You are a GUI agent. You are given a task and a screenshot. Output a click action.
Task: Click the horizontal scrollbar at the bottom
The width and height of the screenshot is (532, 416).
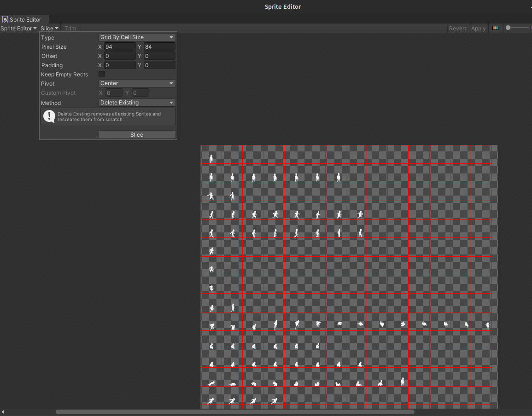[x=235, y=412]
